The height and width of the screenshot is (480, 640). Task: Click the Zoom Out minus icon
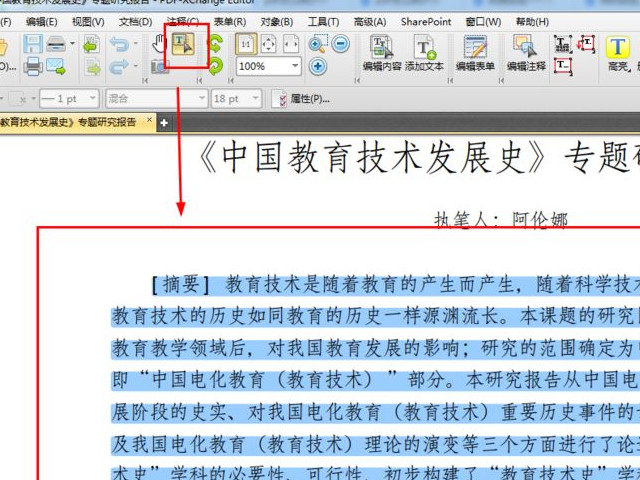point(340,43)
